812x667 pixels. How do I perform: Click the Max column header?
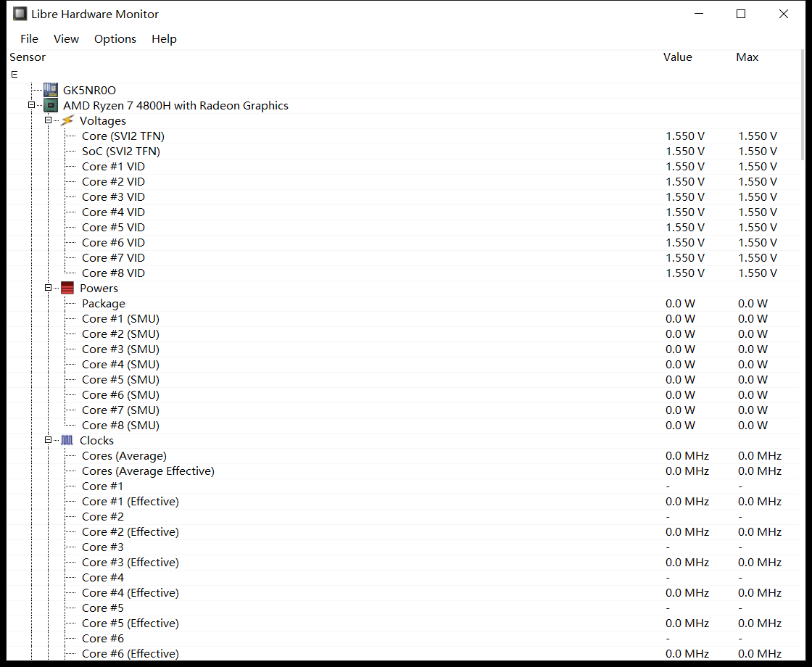(747, 57)
